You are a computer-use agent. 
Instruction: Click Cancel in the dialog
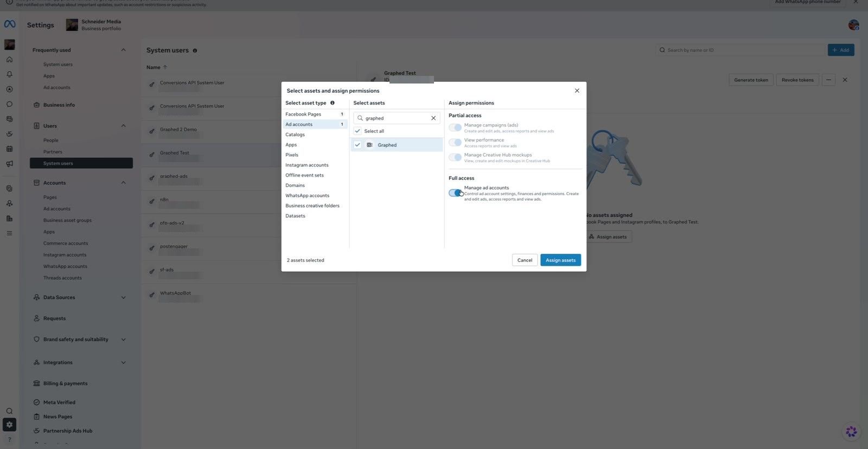(x=525, y=260)
